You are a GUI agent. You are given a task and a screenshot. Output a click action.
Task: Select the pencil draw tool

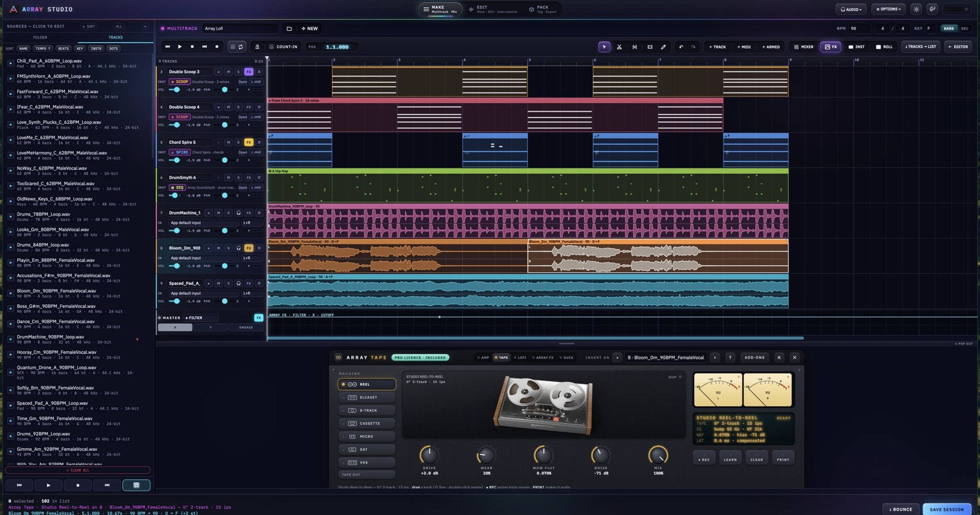(663, 47)
